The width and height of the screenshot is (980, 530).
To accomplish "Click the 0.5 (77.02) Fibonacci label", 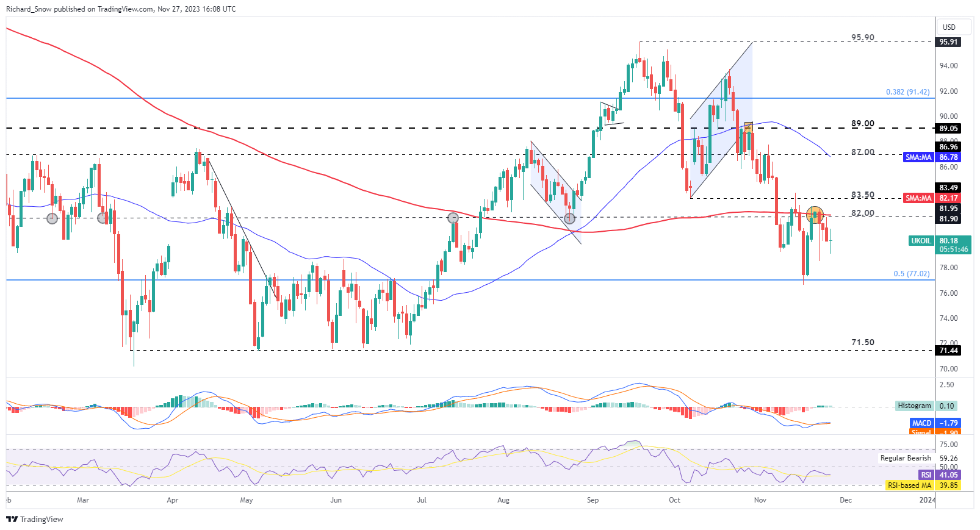I will pos(912,274).
